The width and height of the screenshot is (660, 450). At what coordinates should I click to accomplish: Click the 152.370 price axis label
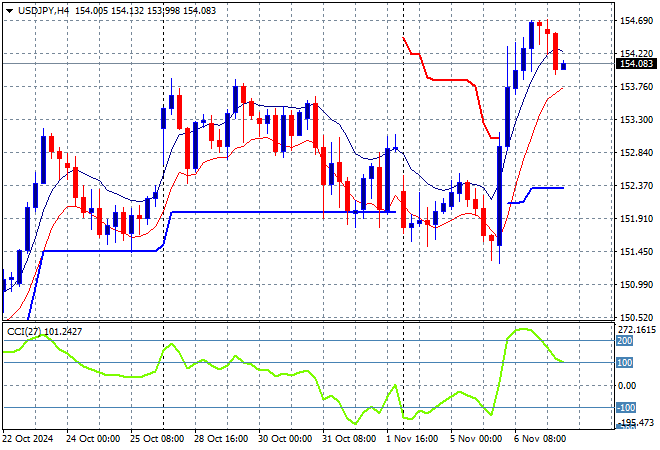pyautogui.click(x=636, y=186)
